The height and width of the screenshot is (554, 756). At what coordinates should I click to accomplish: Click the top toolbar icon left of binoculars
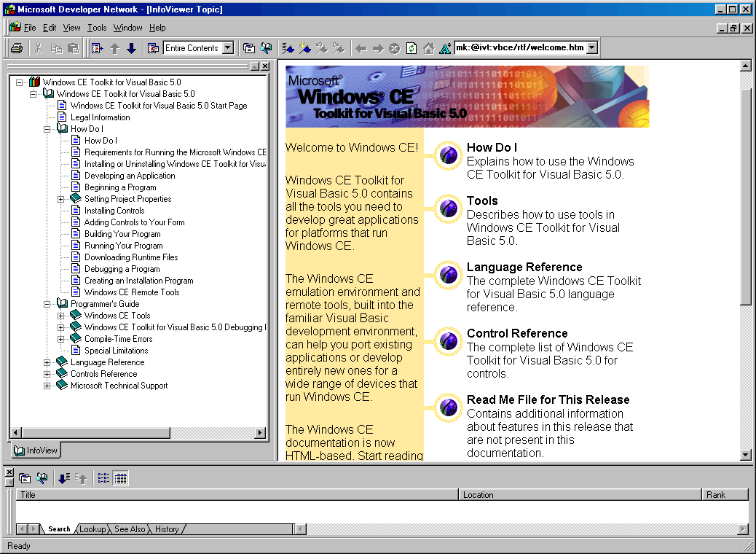(249, 48)
